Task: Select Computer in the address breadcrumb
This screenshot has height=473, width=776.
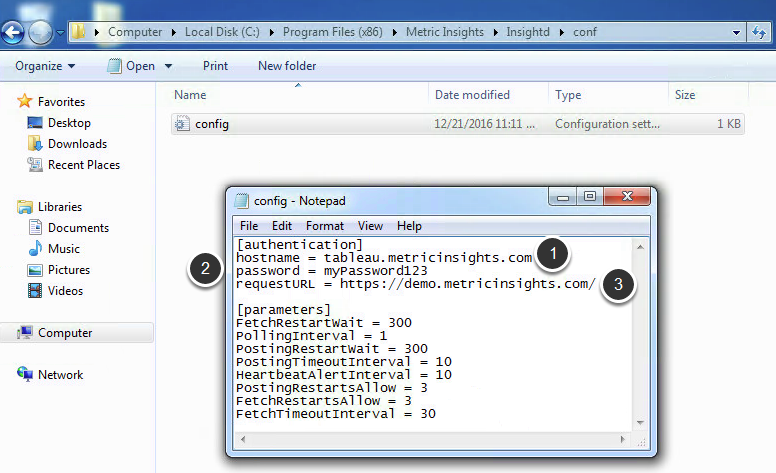Action: [135, 32]
